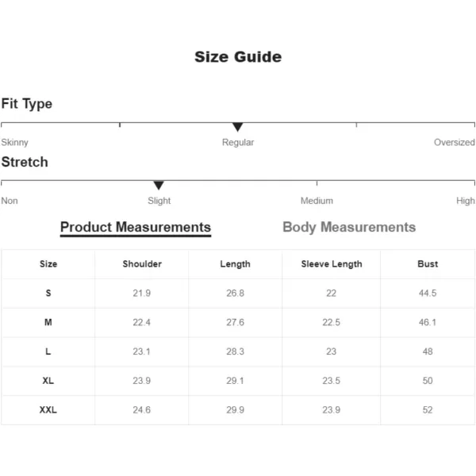Click the Non stretch label

tap(10, 201)
